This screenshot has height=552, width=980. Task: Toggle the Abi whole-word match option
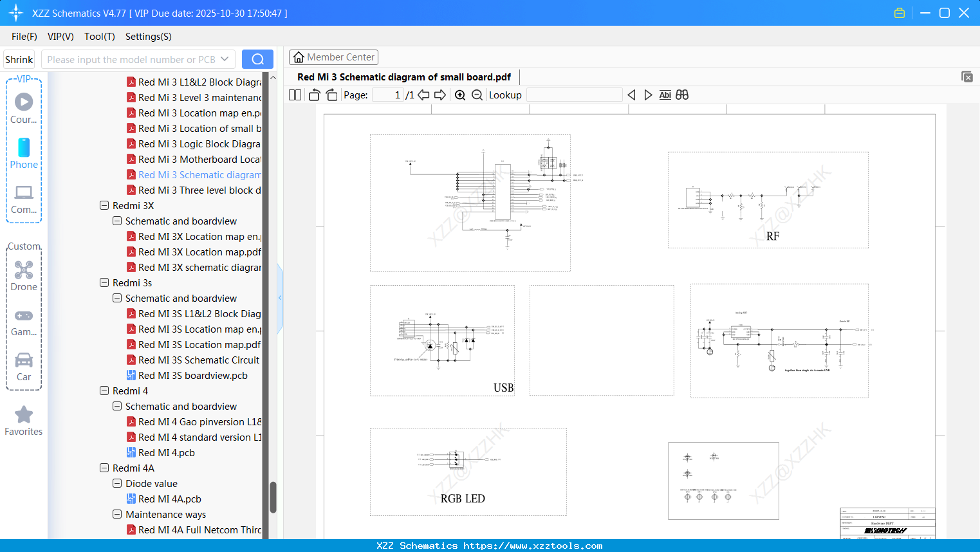click(x=665, y=95)
